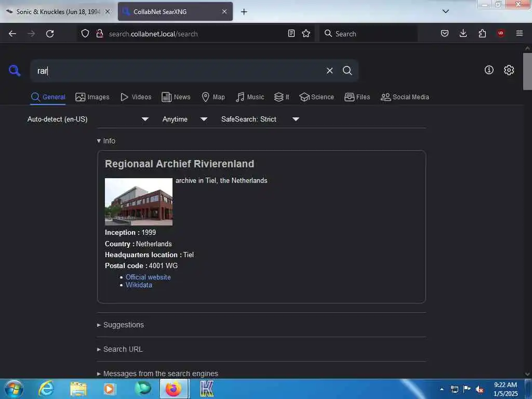Switch to the Social Media category
The image size is (532, 399).
(405, 97)
